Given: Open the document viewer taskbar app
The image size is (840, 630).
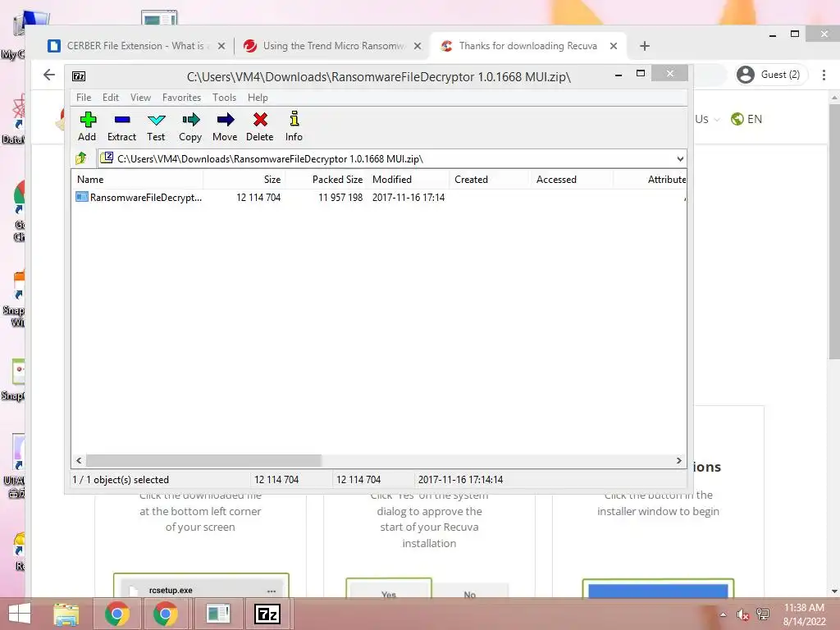Looking at the screenshot, I should pos(217,614).
